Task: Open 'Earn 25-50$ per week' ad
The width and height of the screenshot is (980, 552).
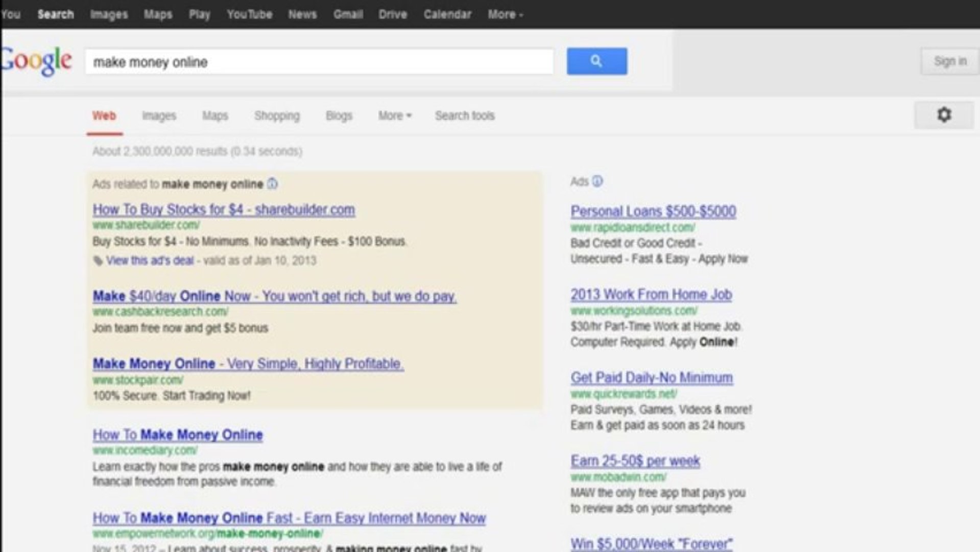Action: (635, 461)
